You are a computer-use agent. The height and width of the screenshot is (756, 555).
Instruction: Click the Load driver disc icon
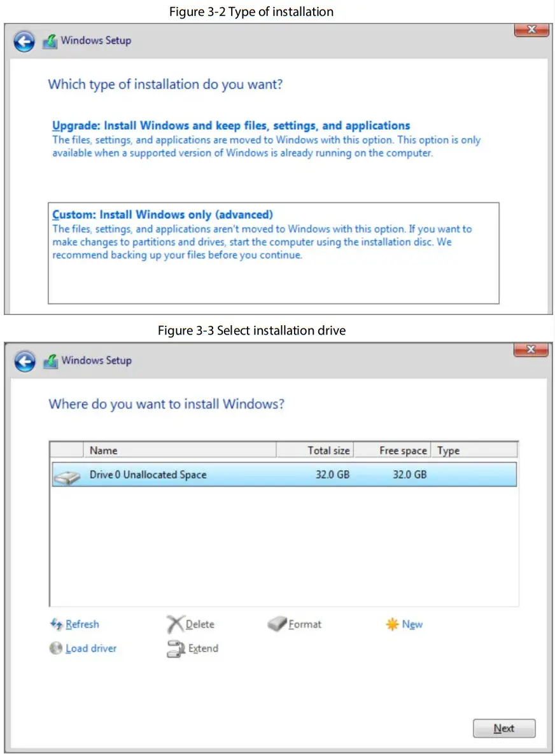pyautogui.click(x=56, y=648)
